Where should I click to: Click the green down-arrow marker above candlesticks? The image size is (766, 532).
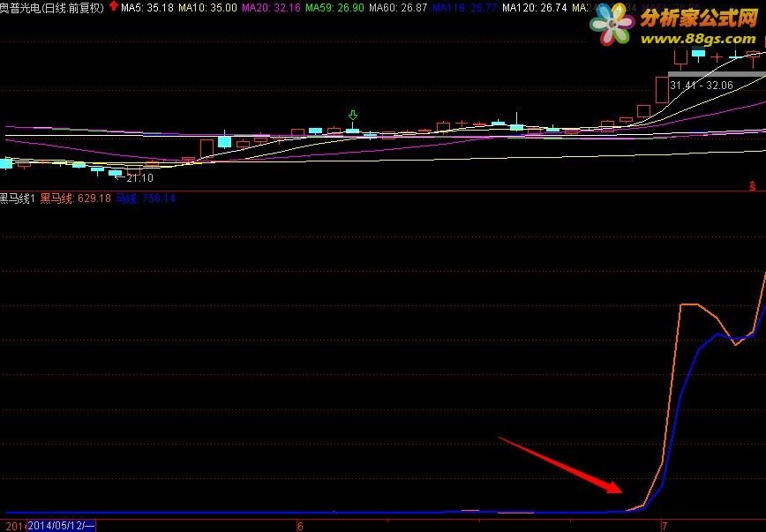pos(353,116)
